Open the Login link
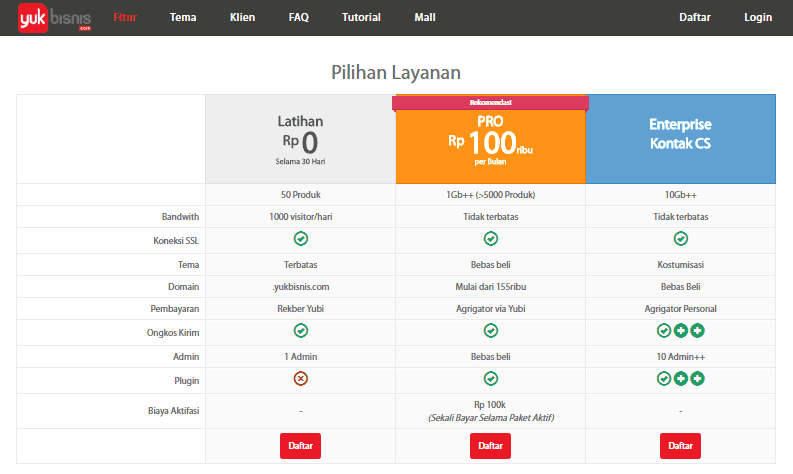The height and width of the screenshot is (474, 793). [758, 18]
